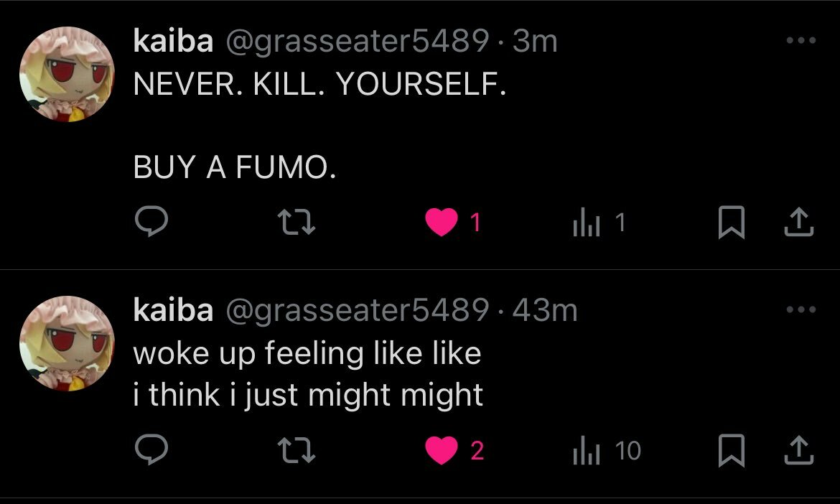Reply to the BUY A FUMO tweet
The width and height of the screenshot is (840, 504).
[151, 221]
